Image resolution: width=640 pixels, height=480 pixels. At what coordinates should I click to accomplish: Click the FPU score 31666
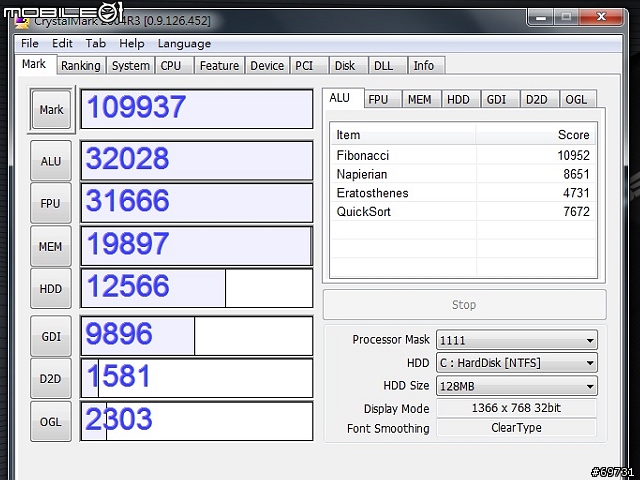click(197, 203)
